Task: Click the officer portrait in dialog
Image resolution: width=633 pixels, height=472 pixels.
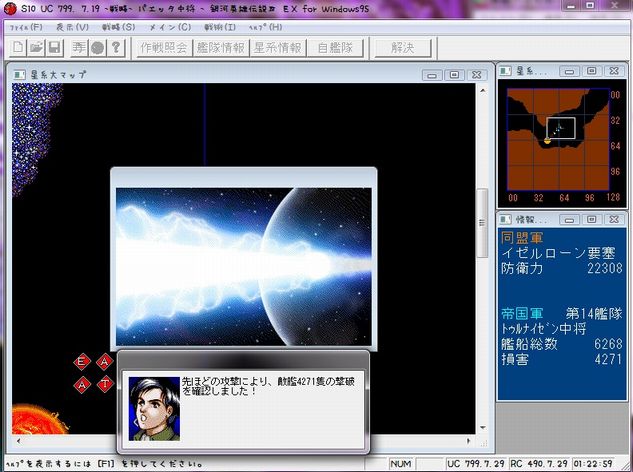Action: (x=154, y=409)
